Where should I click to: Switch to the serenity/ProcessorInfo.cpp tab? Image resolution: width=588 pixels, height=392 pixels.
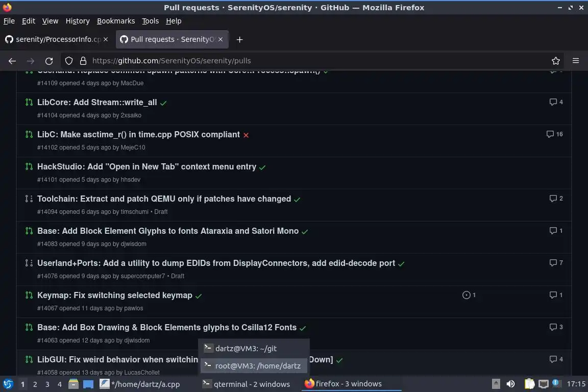[56, 39]
